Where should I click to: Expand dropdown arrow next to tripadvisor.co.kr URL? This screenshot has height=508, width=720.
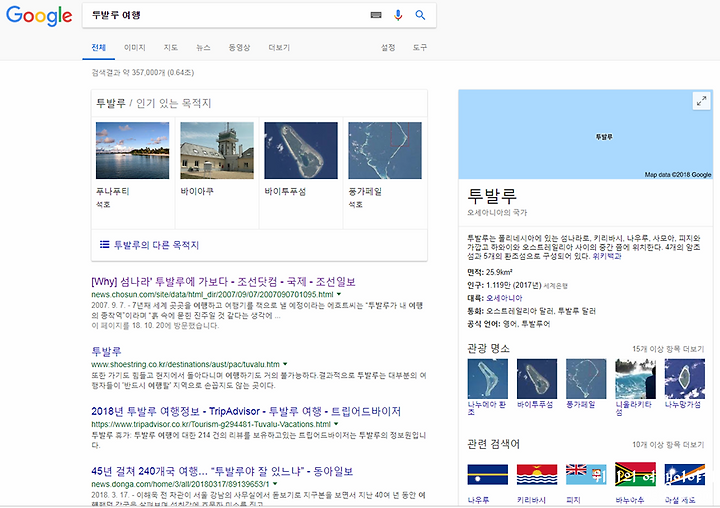(336, 424)
